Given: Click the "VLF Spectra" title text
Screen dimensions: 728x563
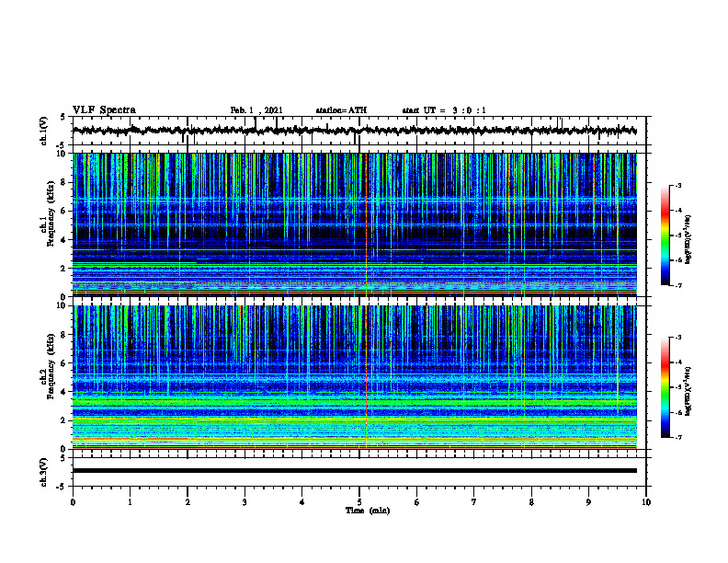Looking at the screenshot, I should 104,110.
